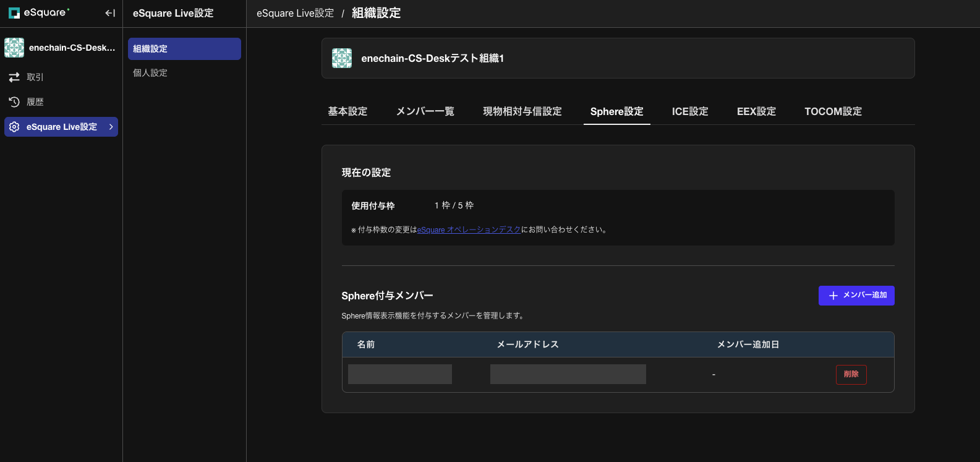980x462 pixels.
Task: Go to the ICE設定 tab
Action: 690,111
